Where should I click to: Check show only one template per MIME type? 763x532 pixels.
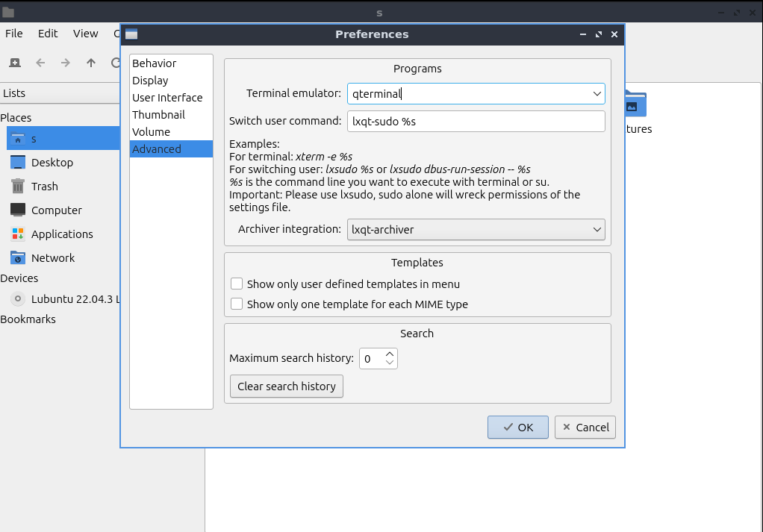click(237, 304)
